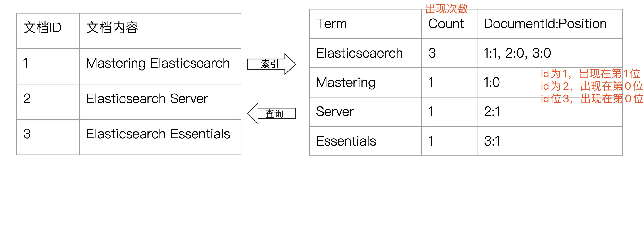This screenshot has width=644, height=237.
Task: Click the Mastering Elasticsearch document cell
Action: (x=160, y=66)
